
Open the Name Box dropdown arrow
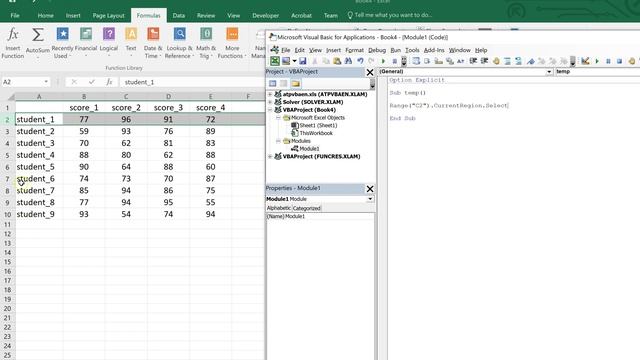(x=46, y=82)
